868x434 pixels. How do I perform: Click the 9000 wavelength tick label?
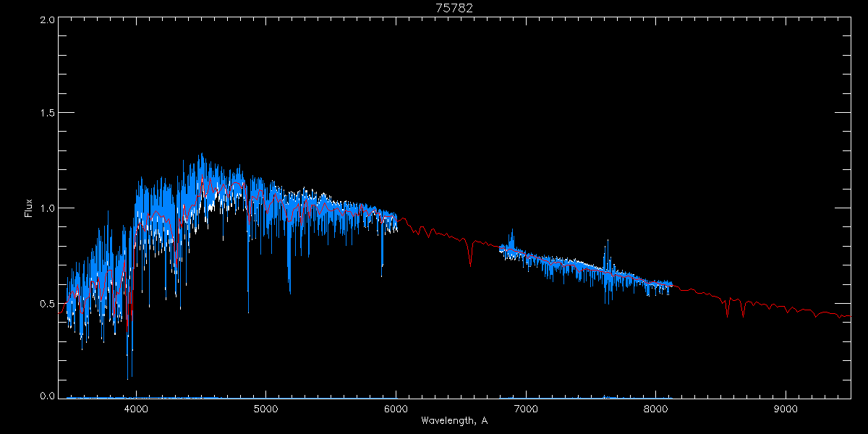click(x=786, y=408)
